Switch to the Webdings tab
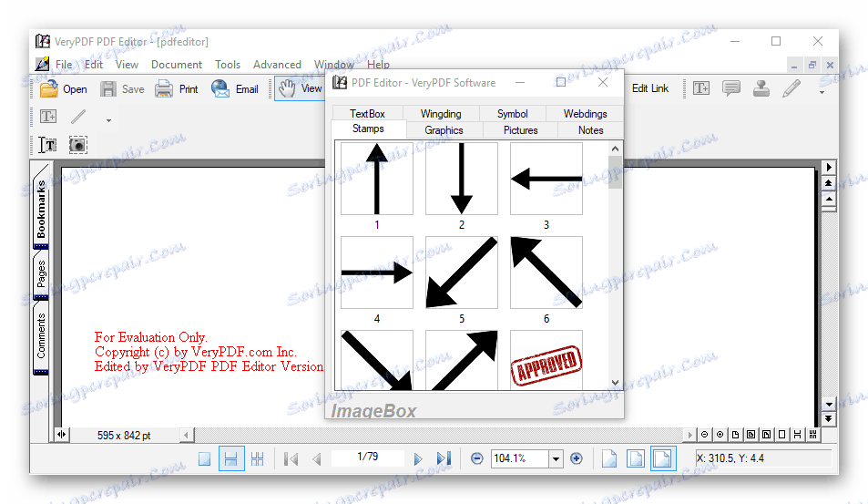 click(585, 114)
